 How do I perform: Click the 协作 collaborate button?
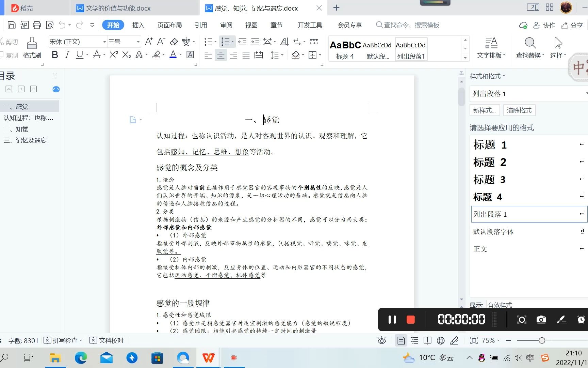[544, 25]
